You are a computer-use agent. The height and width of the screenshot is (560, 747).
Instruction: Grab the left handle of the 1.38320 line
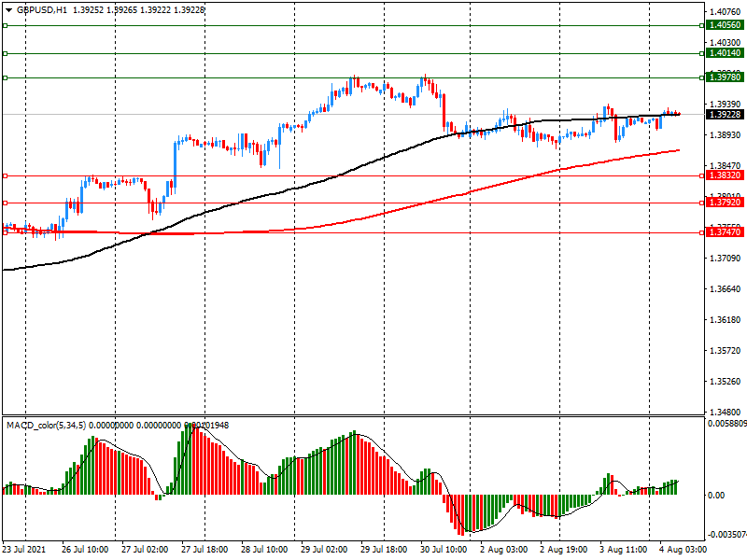(6, 176)
